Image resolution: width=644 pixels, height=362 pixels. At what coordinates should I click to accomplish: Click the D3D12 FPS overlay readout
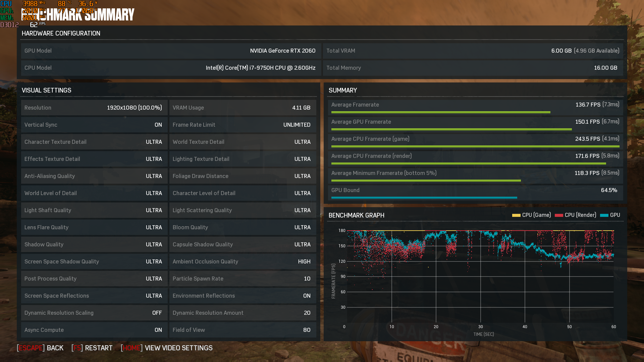[x=23, y=24]
